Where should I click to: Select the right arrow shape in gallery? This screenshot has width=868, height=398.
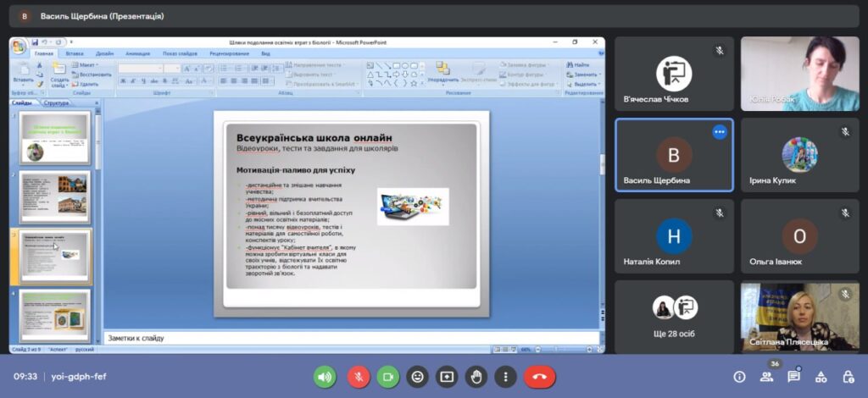[397, 74]
